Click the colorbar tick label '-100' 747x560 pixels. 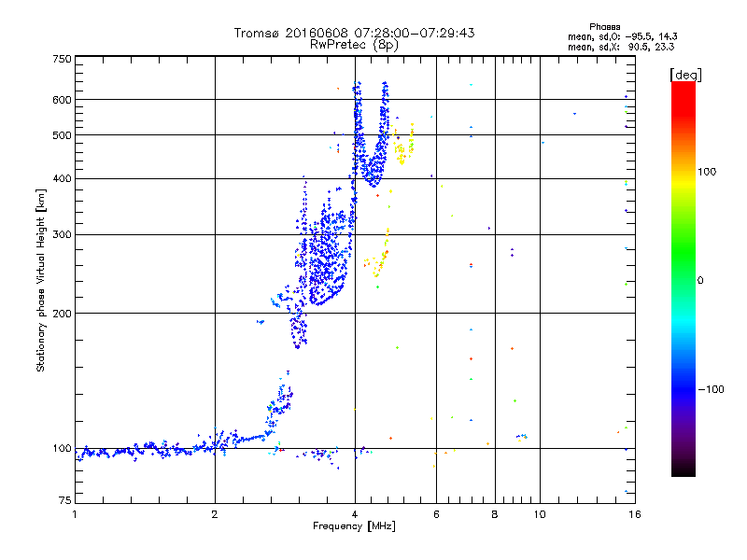point(711,389)
